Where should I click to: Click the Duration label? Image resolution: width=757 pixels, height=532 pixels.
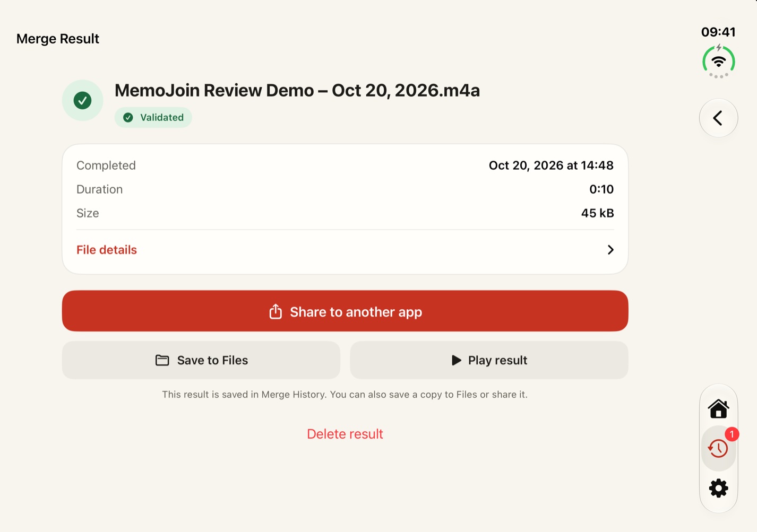(x=99, y=189)
